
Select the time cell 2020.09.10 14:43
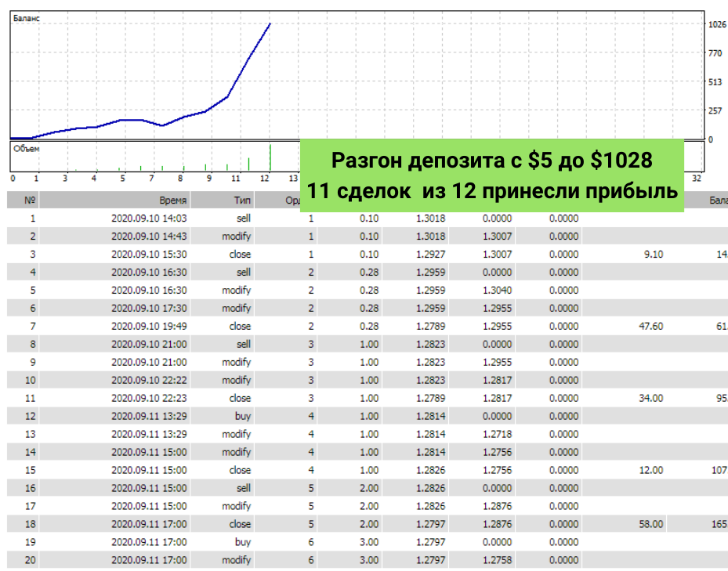click(x=149, y=237)
